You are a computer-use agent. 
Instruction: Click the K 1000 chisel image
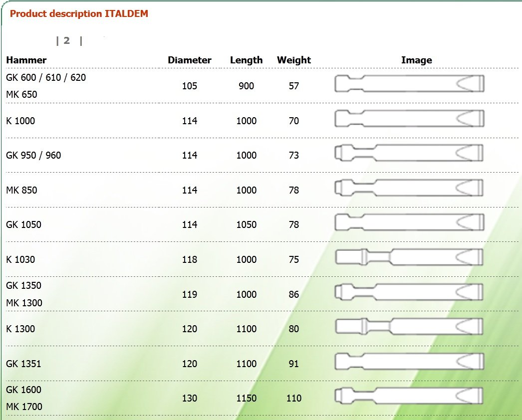[x=409, y=119]
